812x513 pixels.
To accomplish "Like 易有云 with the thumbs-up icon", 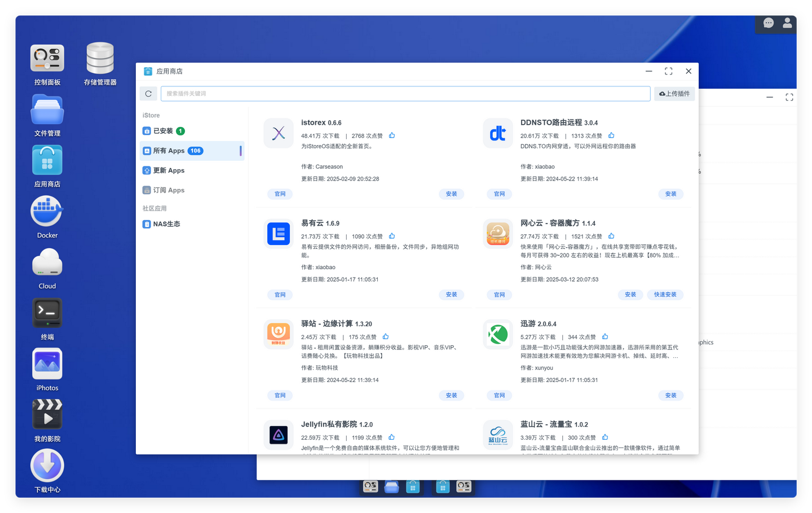I will [392, 236].
